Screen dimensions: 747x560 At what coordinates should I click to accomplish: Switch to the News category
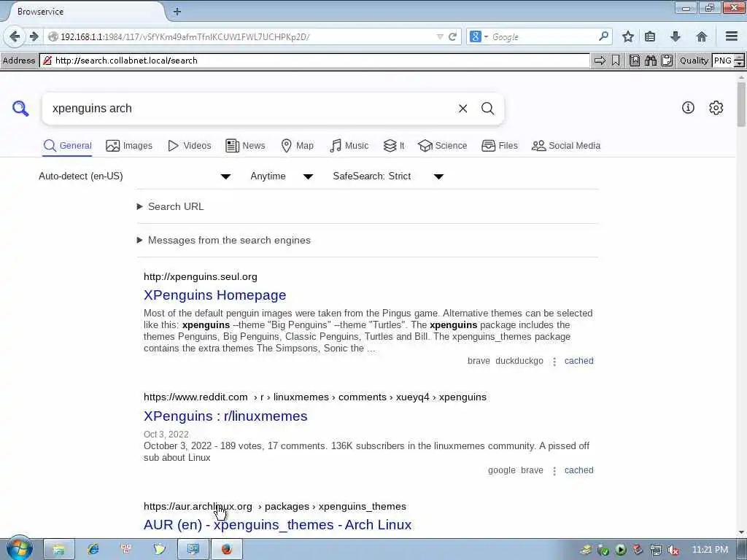(245, 146)
